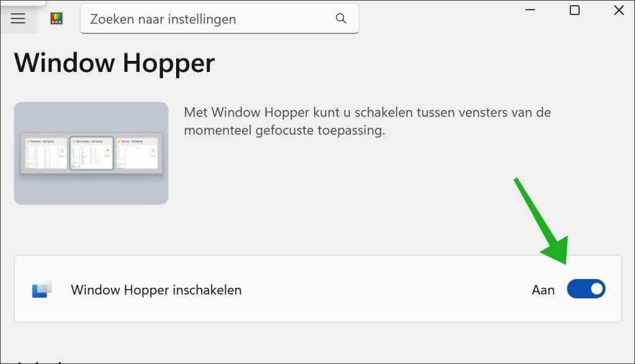The width and height of the screenshot is (635, 364).
Task: Close the settings window
Action: pyautogui.click(x=619, y=10)
